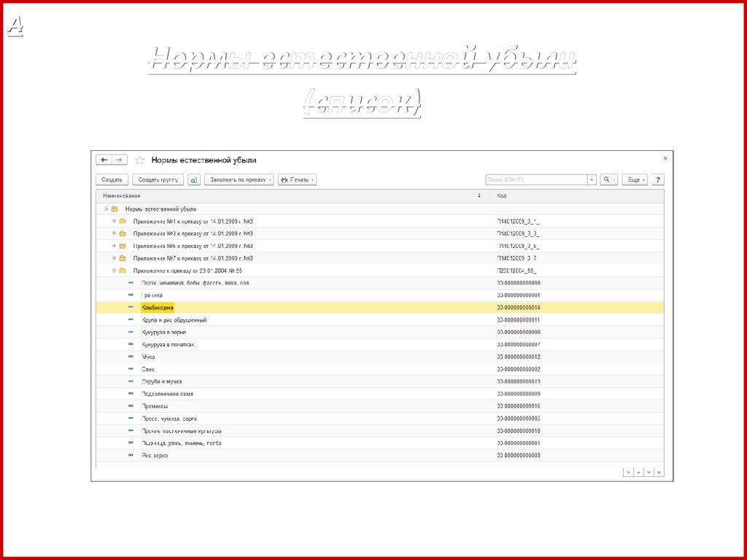Move down with the list down arrow

(x=649, y=472)
